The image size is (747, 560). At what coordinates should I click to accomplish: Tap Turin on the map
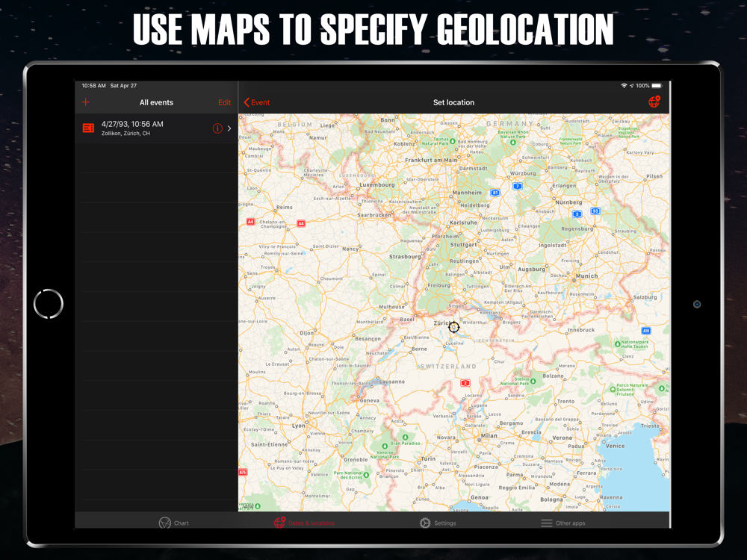(428, 458)
